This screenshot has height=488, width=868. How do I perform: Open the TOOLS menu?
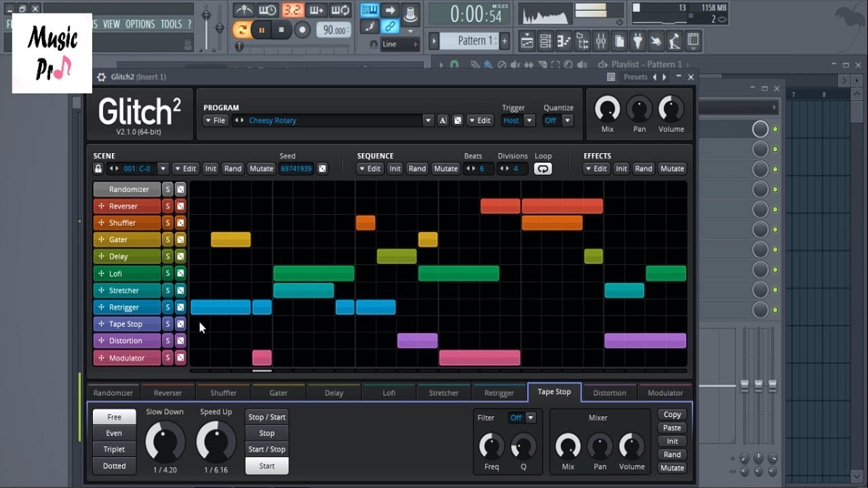click(x=171, y=24)
